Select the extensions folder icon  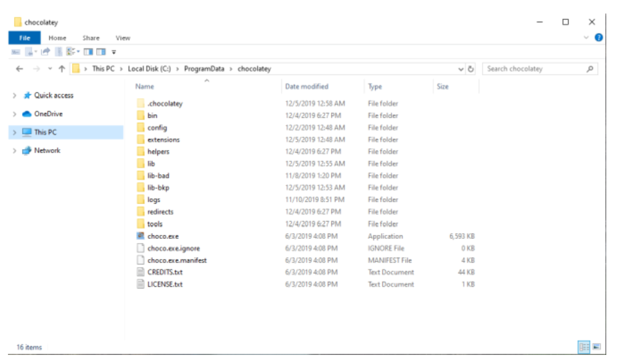pos(141,140)
